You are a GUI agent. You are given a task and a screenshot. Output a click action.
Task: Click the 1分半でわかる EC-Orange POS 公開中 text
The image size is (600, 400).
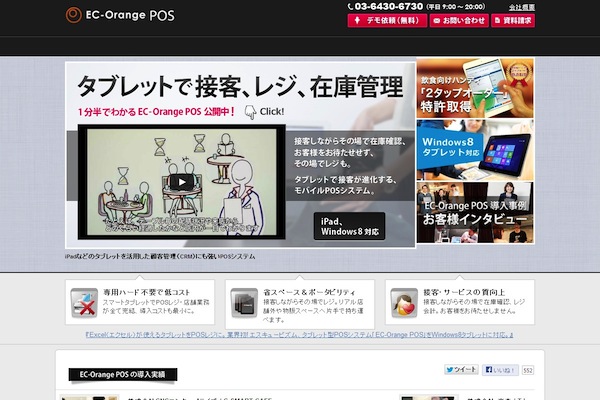156,112
